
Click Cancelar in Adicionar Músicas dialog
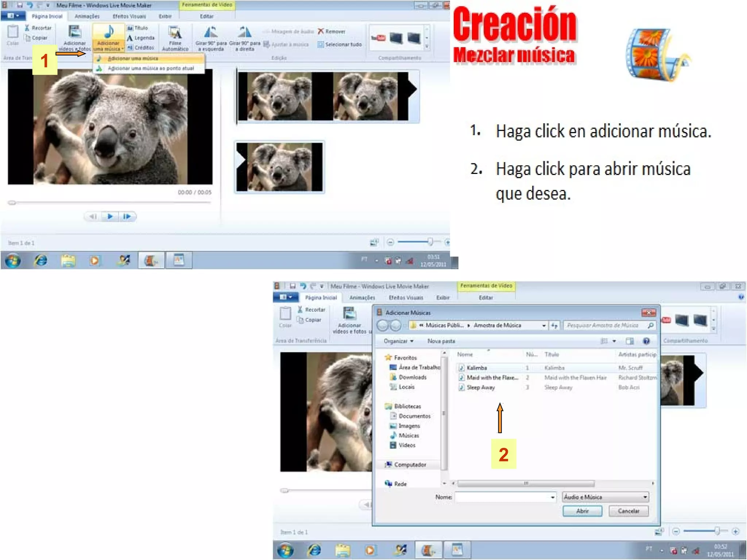pos(628,511)
